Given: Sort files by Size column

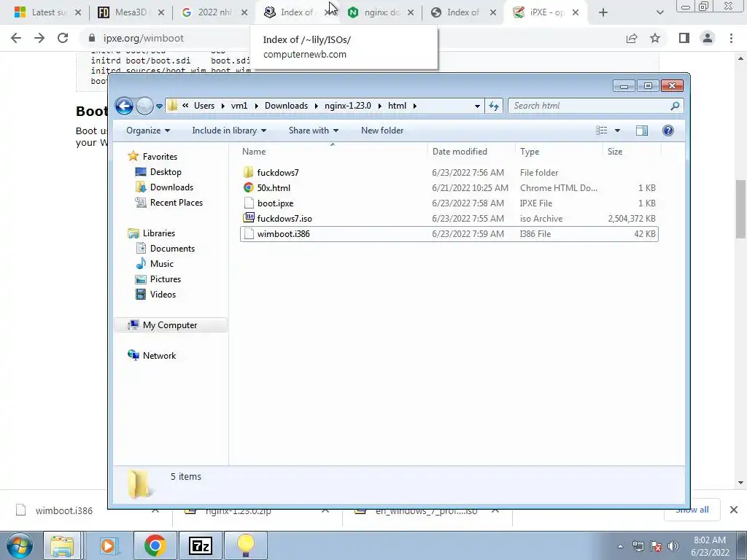Looking at the screenshot, I should (632, 152).
